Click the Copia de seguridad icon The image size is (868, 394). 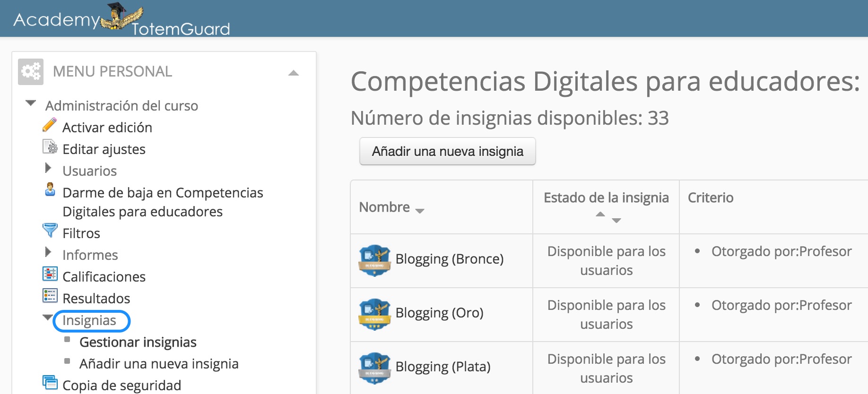(x=50, y=383)
